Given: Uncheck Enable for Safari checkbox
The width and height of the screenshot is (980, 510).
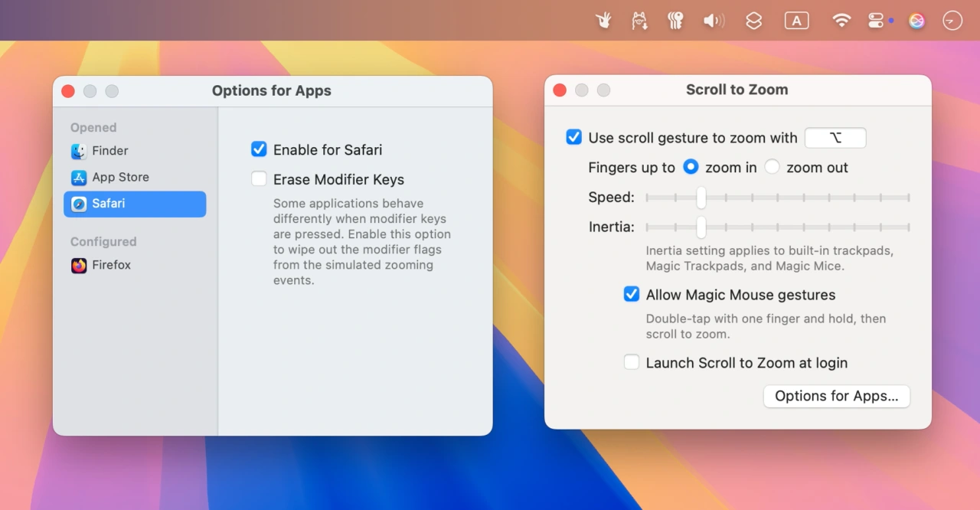Looking at the screenshot, I should [x=259, y=149].
